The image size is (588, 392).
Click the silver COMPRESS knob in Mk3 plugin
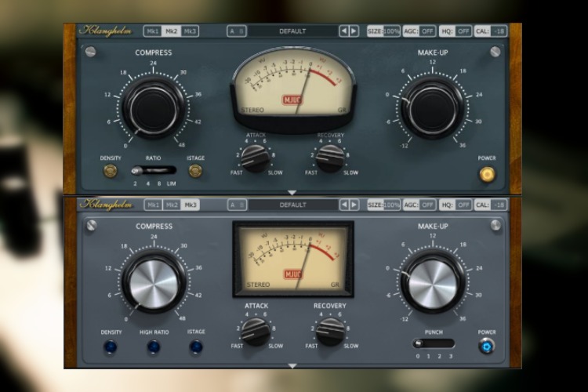tap(154, 284)
